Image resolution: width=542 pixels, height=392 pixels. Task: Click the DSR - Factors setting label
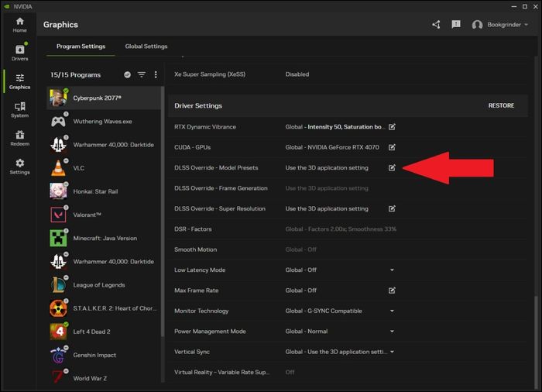193,229
